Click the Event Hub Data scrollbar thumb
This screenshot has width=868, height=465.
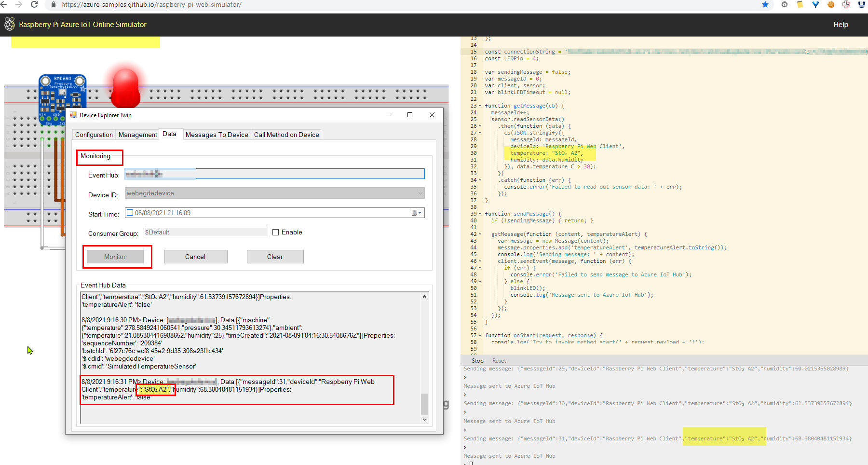click(x=424, y=404)
